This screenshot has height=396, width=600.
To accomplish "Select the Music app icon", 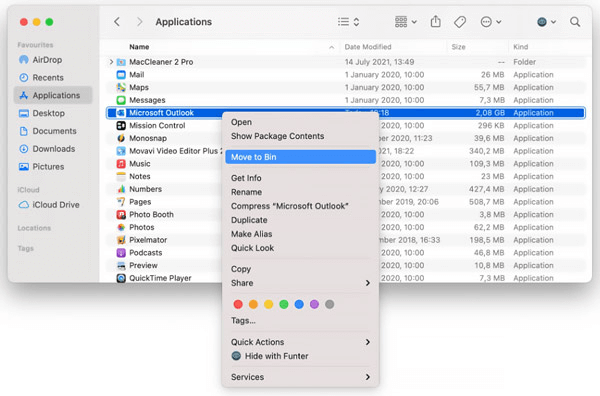I will coord(121,163).
